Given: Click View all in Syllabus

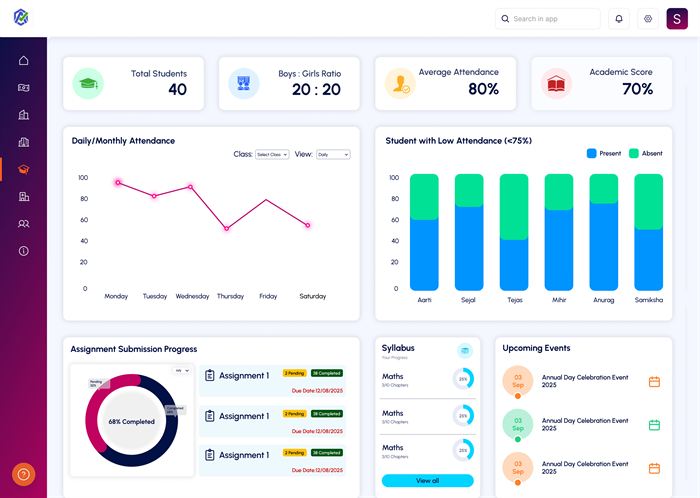Looking at the screenshot, I should click(427, 481).
